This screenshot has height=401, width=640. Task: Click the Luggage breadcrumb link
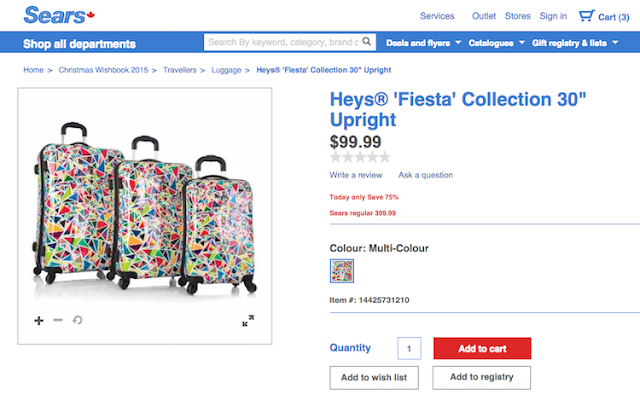click(x=226, y=70)
